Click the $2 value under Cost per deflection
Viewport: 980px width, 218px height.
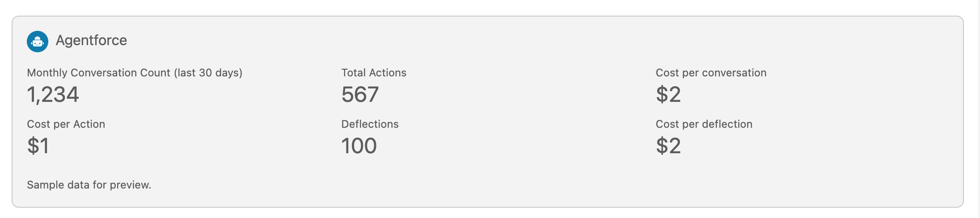668,146
